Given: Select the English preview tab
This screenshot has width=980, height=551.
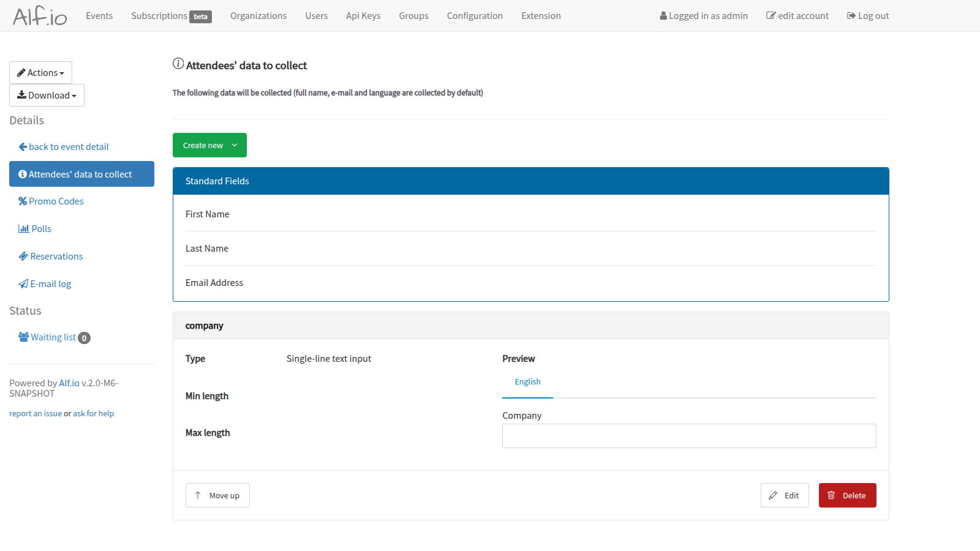Looking at the screenshot, I should point(527,382).
